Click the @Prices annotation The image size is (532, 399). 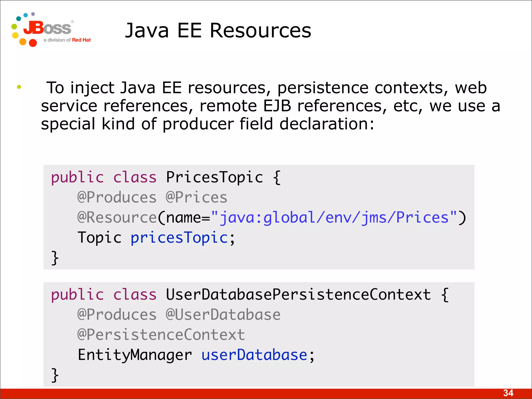(196, 197)
